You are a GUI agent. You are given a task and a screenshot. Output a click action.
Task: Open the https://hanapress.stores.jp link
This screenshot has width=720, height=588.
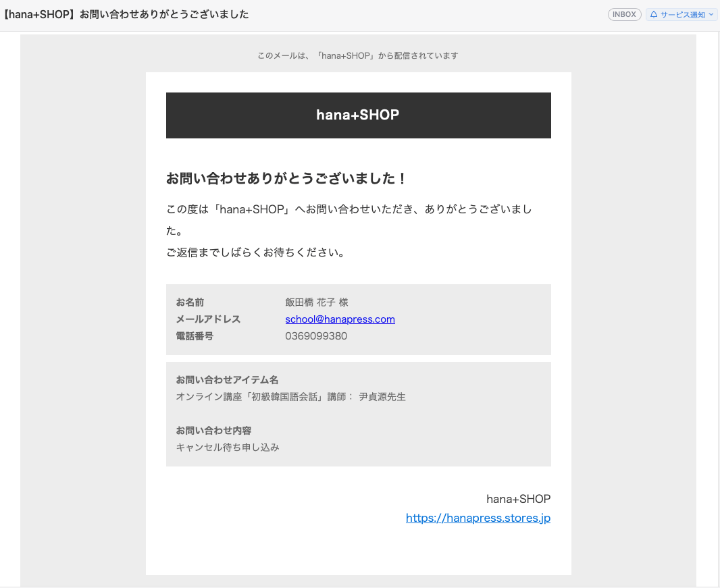point(478,518)
